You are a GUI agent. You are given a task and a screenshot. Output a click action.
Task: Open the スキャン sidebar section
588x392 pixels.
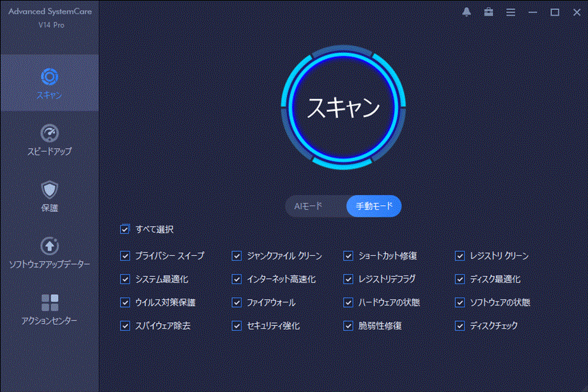coord(49,83)
